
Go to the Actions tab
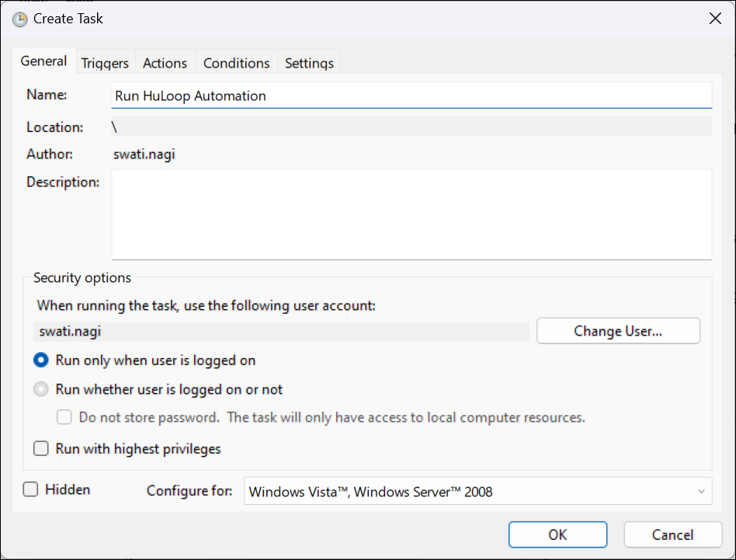(165, 63)
